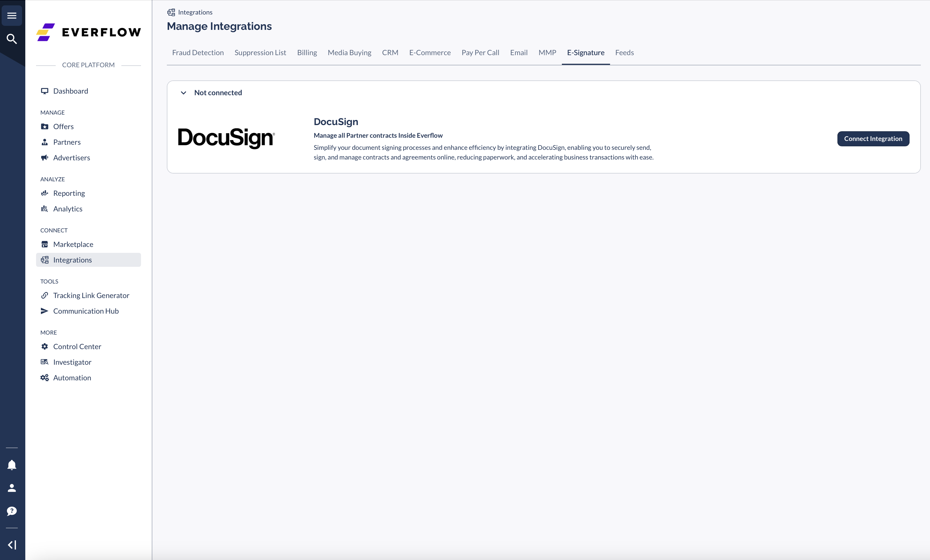The image size is (930, 560).
Task: Click the Automation gears icon
Action: tap(45, 378)
